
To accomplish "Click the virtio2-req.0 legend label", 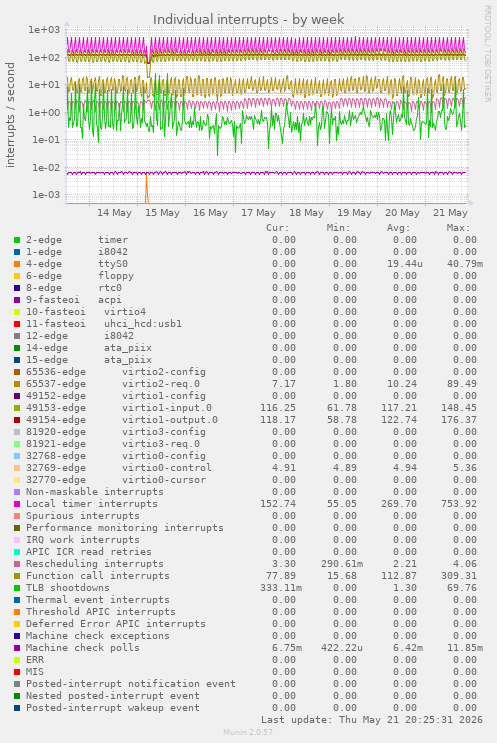I will click(x=161, y=384).
